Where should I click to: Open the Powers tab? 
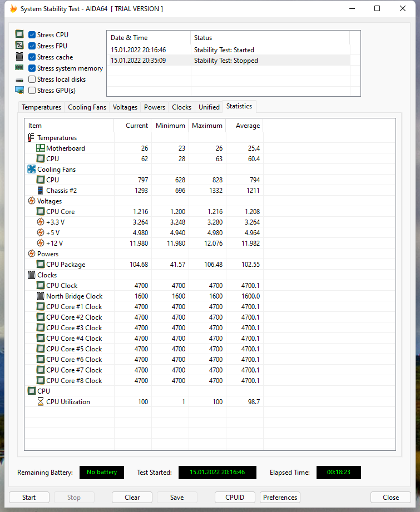(x=155, y=107)
